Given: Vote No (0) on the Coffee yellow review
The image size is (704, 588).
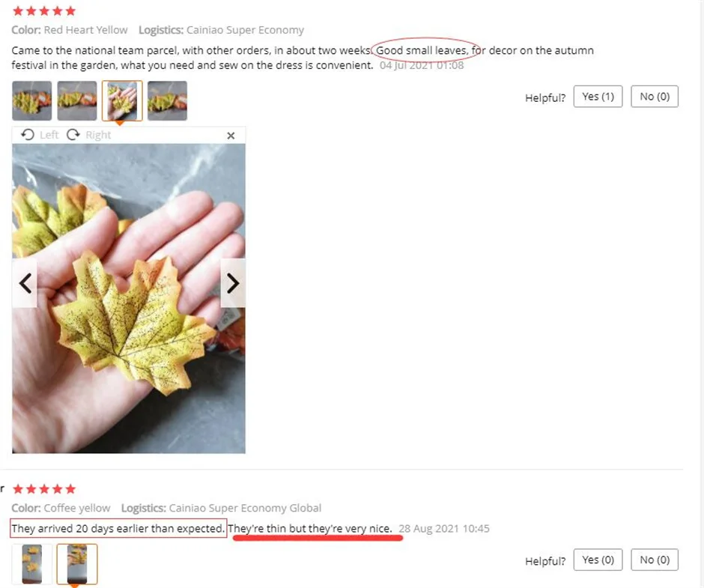Looking at the screenshot, I should coord(655,560).
